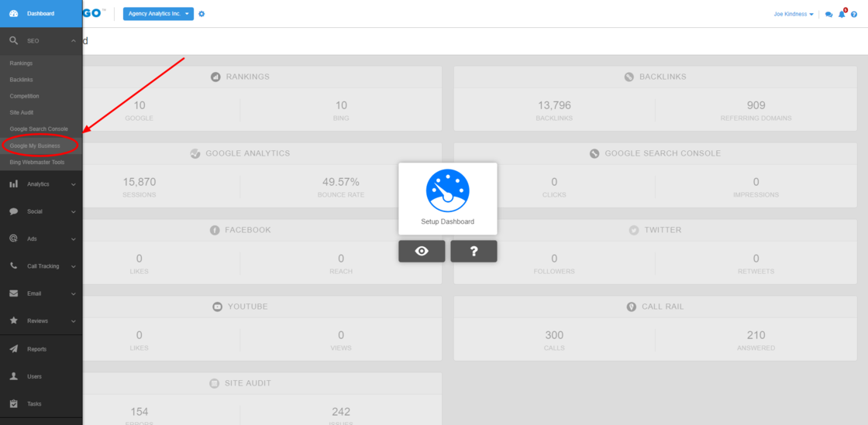Click the Call Rail widget header icon

[x=632, y=307]
